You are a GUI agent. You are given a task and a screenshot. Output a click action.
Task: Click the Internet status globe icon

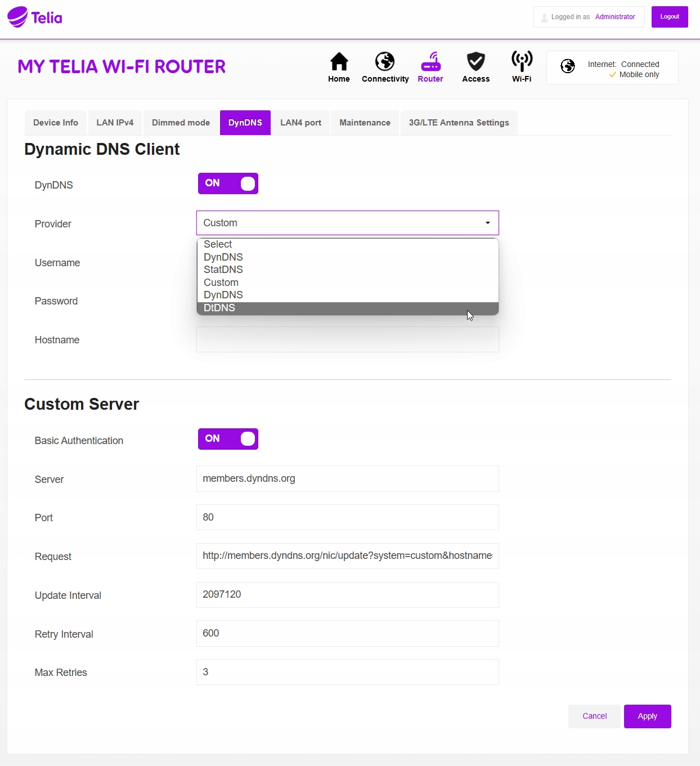(x=568, y=66)
